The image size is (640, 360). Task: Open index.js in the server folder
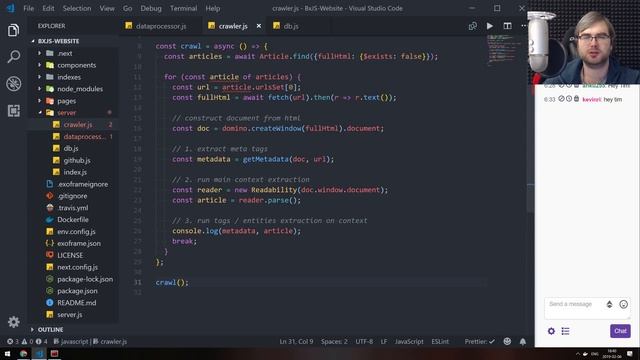(x=75, y=172)
